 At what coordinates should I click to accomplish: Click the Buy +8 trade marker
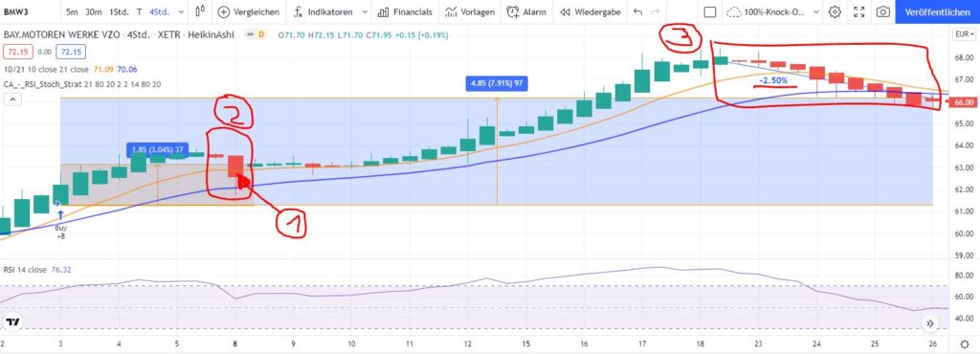(x=60, y=226)
